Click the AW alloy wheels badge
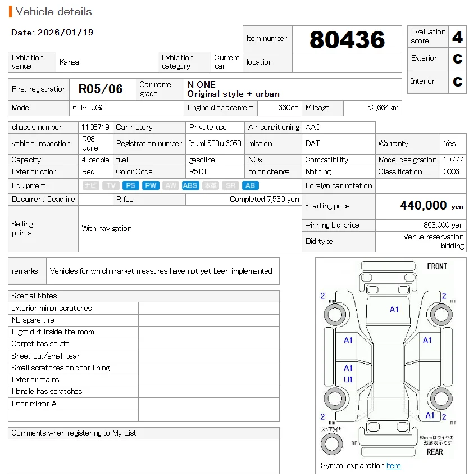The image size is (469, 476). coord(170,185)
